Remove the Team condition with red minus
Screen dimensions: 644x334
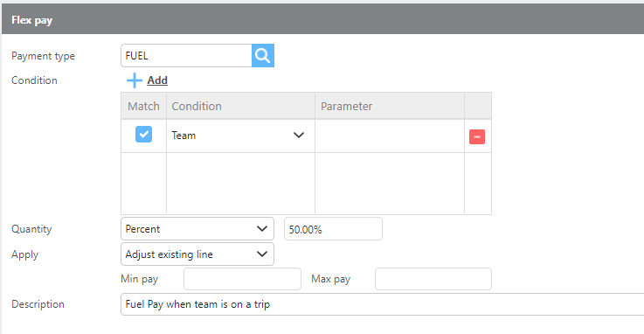pyautogui.click(x=477, y=136)
